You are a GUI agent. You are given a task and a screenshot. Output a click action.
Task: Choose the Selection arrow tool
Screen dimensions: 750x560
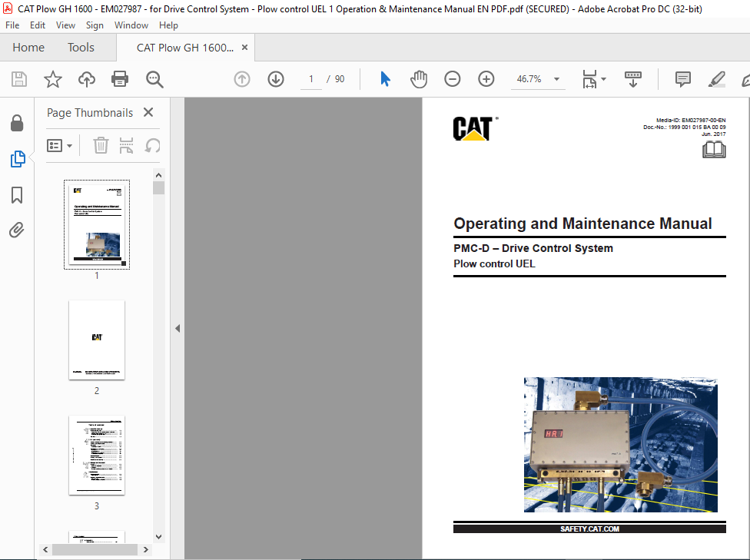coord(385,79)
